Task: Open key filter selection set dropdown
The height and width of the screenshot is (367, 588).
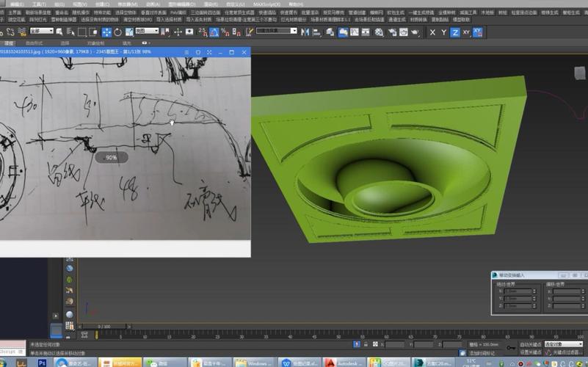Action: pyautogui.click(x=564, y=344)
